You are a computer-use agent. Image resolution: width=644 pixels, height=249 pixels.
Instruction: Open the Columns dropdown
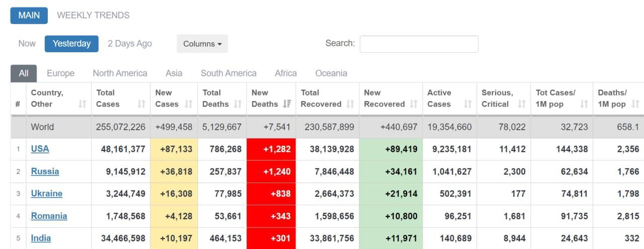[x=202, y=44]
